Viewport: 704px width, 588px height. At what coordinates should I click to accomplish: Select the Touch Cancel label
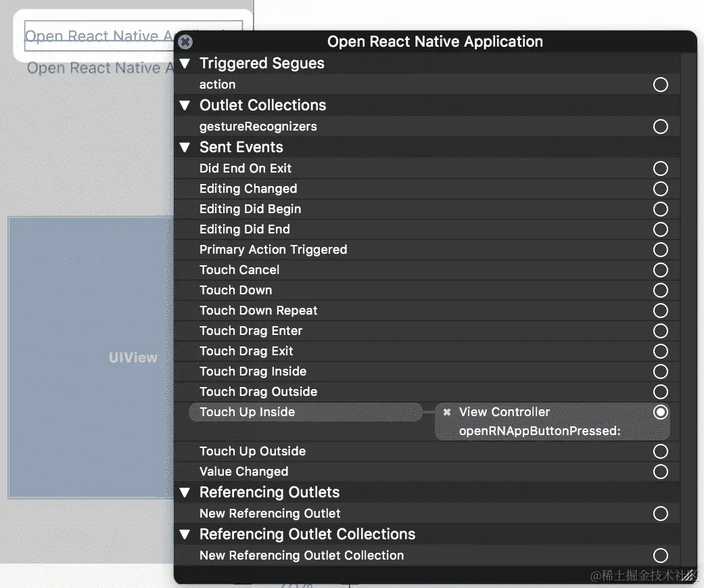[239, 270]
